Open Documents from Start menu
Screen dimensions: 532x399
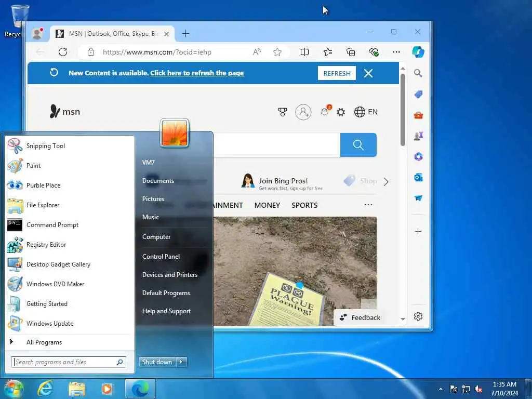(x=158, y=181)
